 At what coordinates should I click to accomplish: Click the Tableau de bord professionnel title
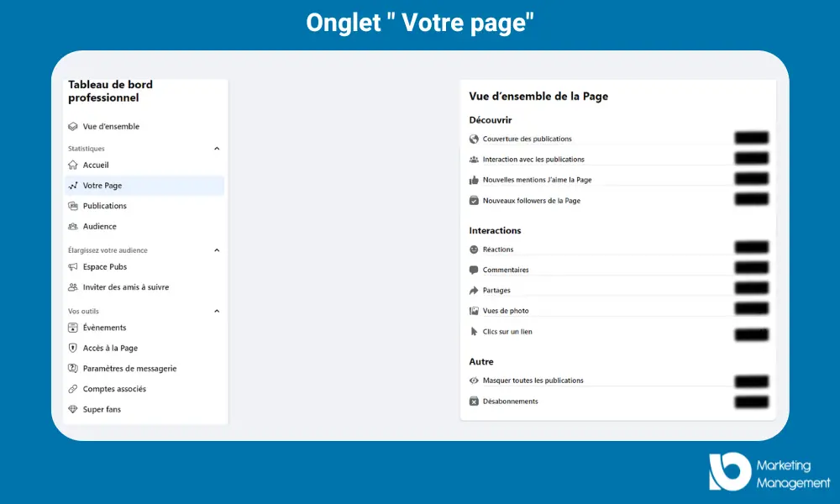coord(110,91)
